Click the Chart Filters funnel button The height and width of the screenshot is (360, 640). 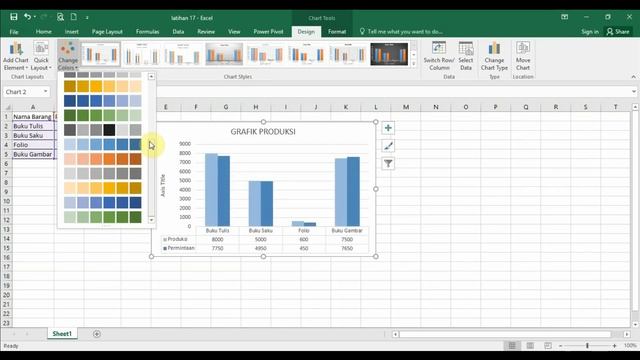[x=388, y=164]
